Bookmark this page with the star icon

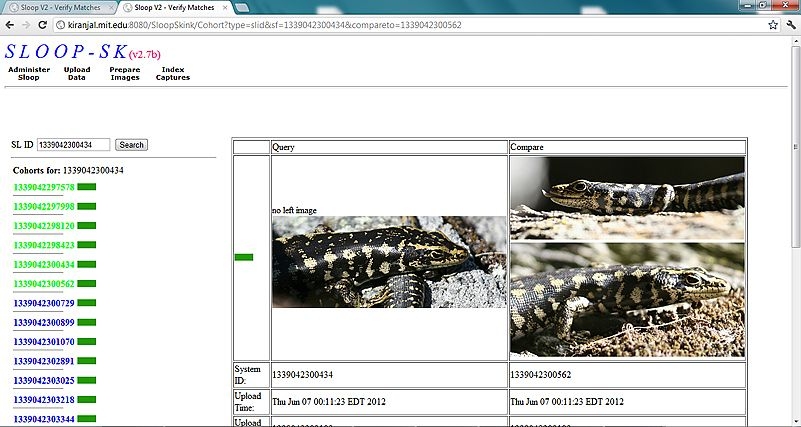(x=773, y=24)
